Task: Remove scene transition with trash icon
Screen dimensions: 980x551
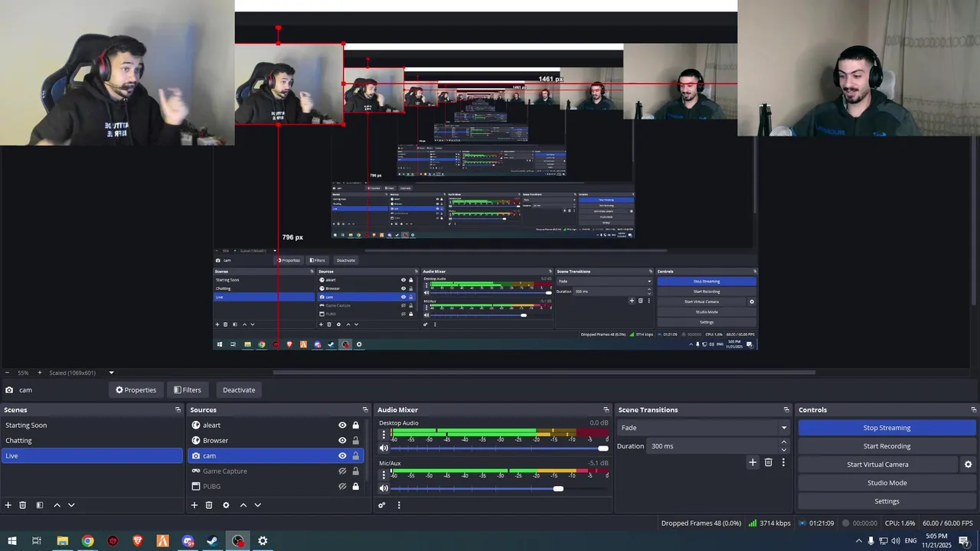Action: [769, 462]
